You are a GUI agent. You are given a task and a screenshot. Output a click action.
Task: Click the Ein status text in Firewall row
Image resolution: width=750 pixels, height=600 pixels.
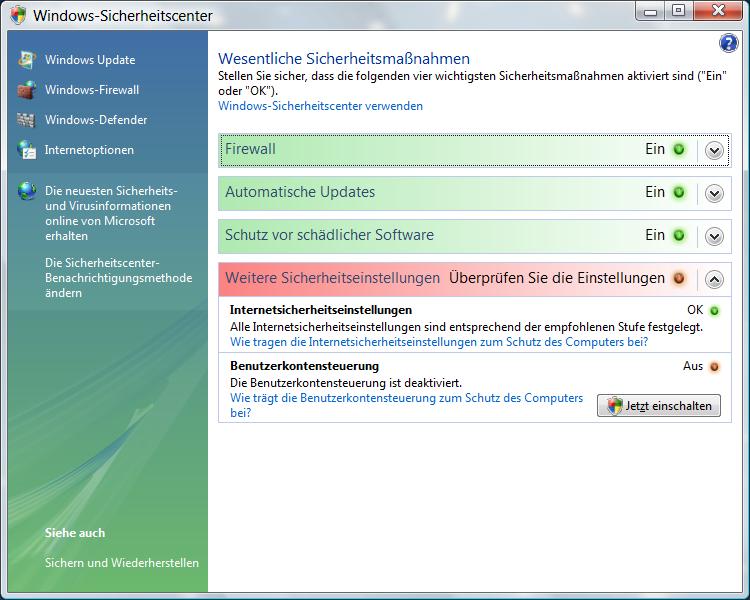655,149
